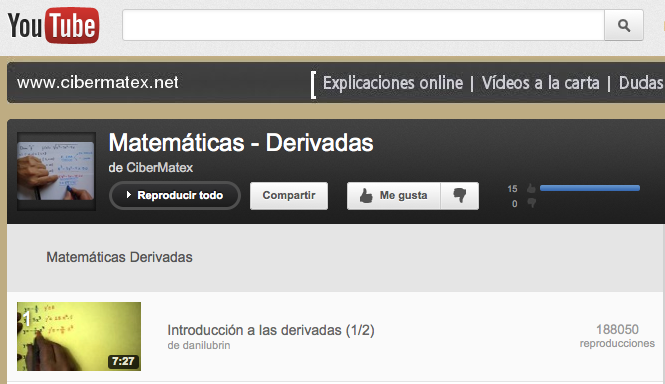Click the blue likes rating bar
This screenshot has height=384, width=665.
click(590, 188)
